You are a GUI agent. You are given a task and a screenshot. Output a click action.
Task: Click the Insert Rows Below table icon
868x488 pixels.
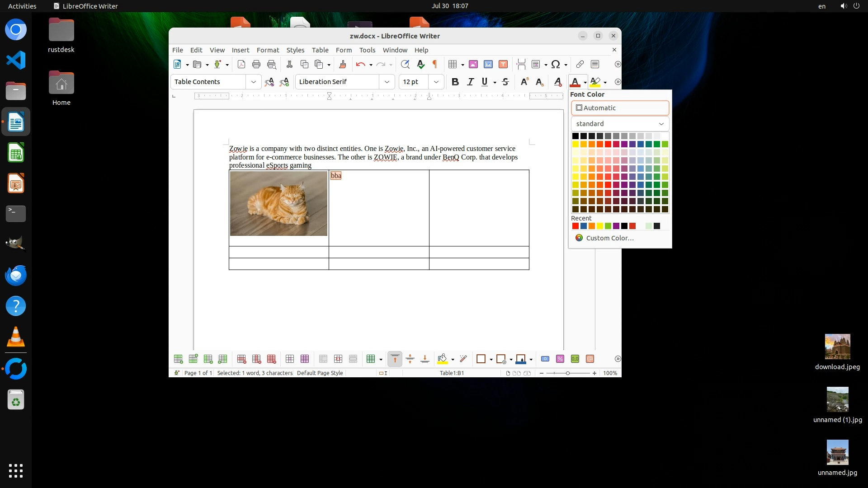(193, 359)
